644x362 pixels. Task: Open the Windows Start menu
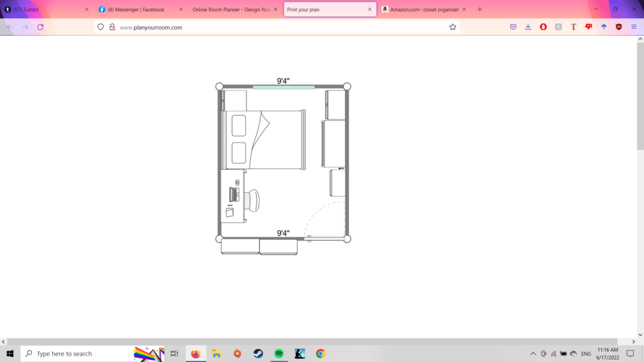point(10,354)
